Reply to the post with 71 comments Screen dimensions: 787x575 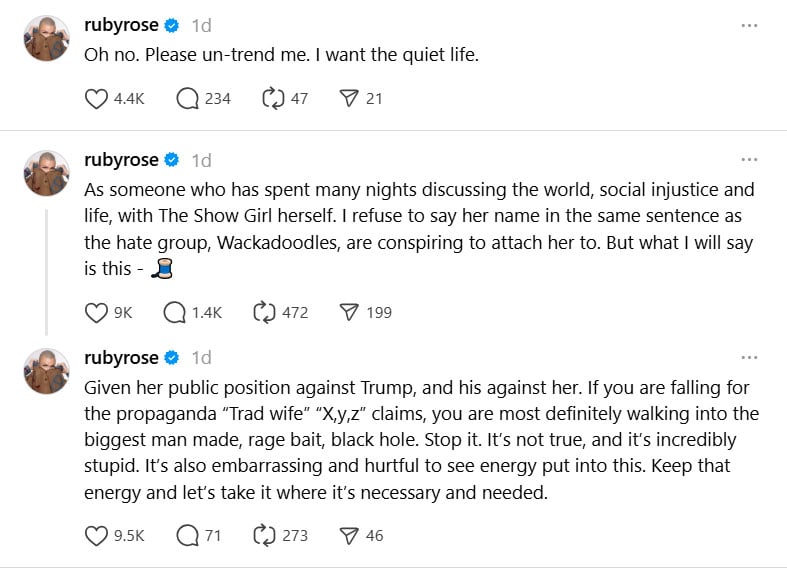188,536
